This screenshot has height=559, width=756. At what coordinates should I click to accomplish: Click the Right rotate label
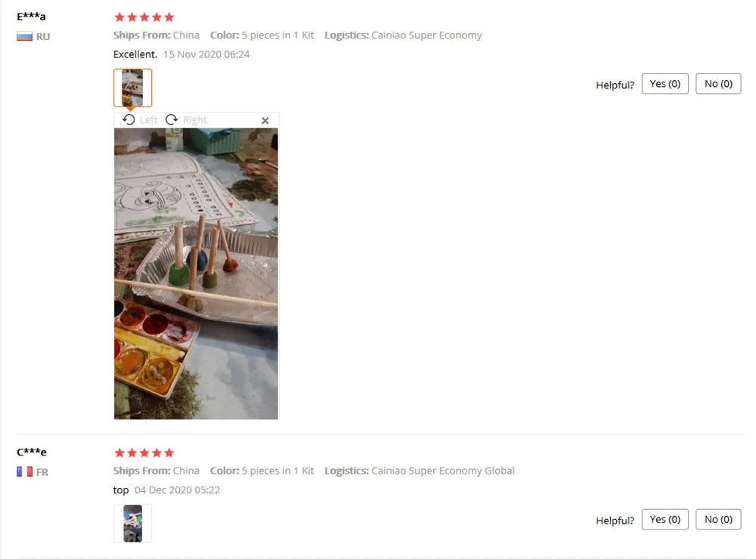(x=195, y=120)
